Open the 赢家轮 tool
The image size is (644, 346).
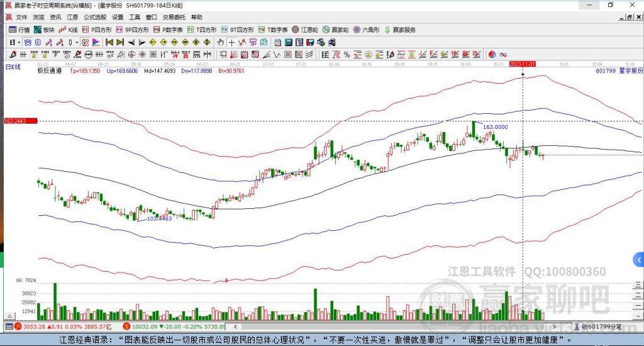click(x=336, y=30)
